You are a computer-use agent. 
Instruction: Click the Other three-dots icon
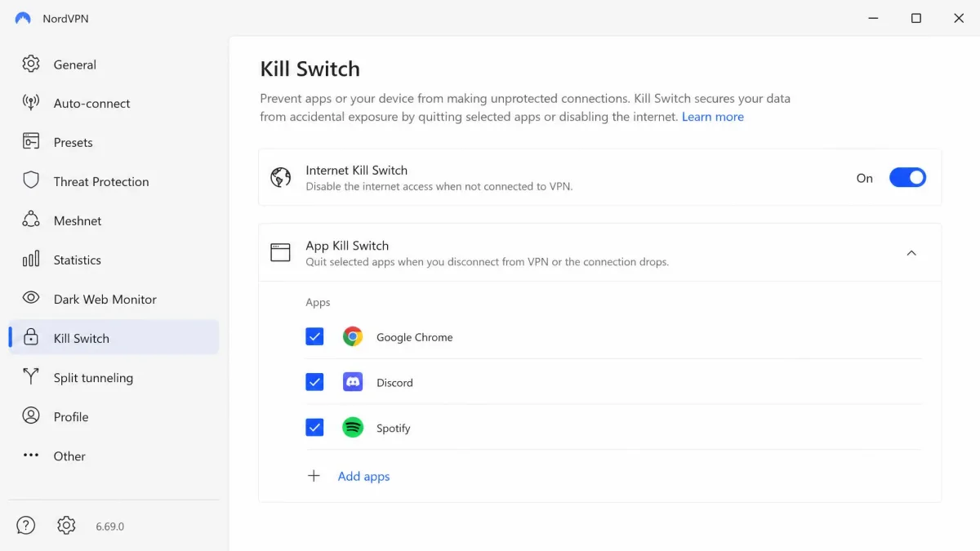click(31, 455)
